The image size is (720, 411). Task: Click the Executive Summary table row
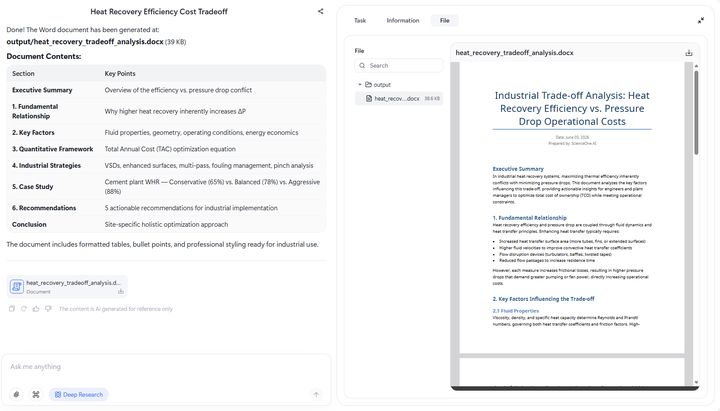coord(166,90)
